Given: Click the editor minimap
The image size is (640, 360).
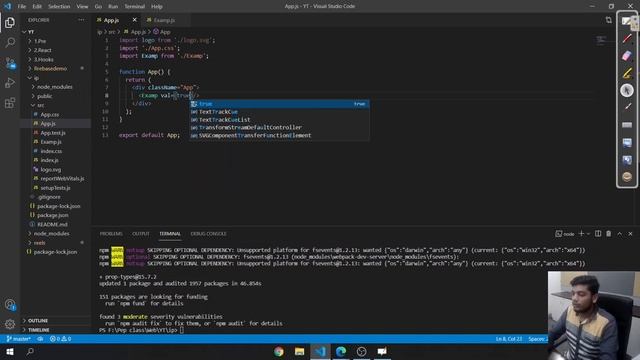Looking at the screenshot, I should tap(601, 40).
